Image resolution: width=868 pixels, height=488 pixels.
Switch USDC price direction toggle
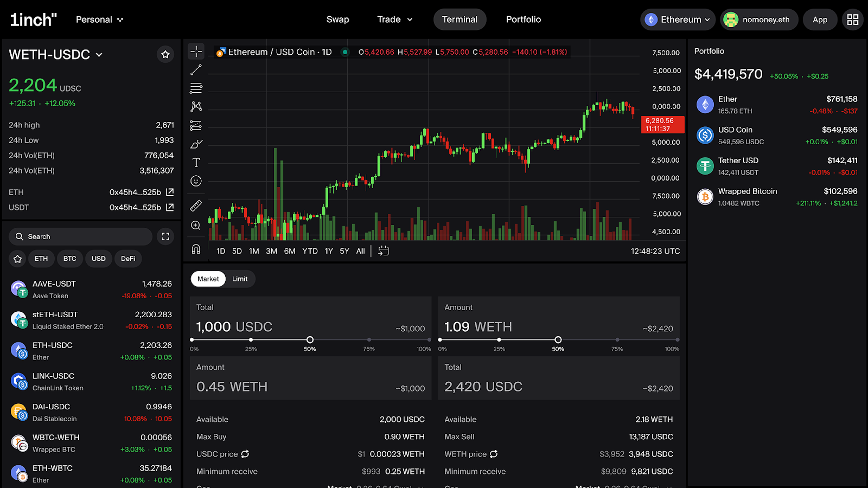[245, 454]
